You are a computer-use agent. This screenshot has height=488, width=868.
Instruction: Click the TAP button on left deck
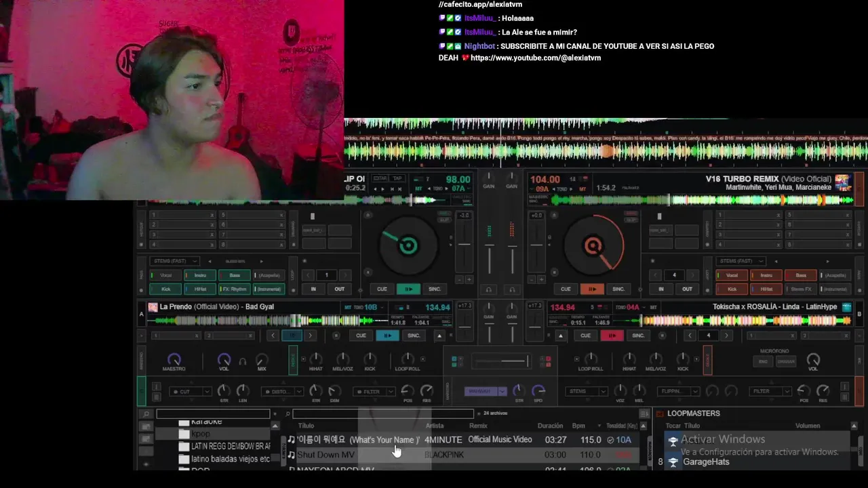[x=398, y=179]
